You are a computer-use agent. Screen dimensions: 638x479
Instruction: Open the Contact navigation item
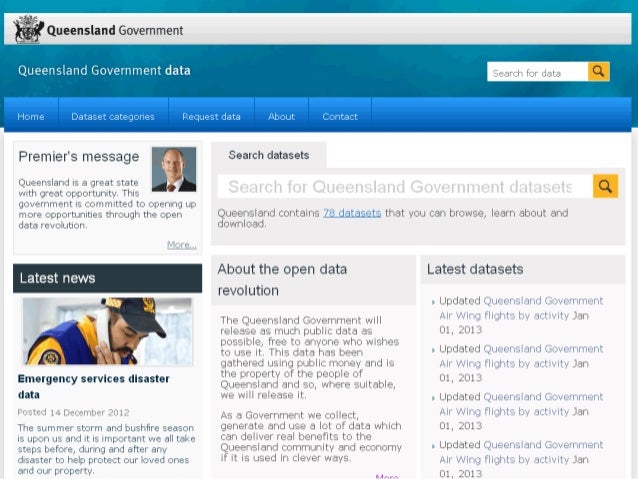[340, 117]
